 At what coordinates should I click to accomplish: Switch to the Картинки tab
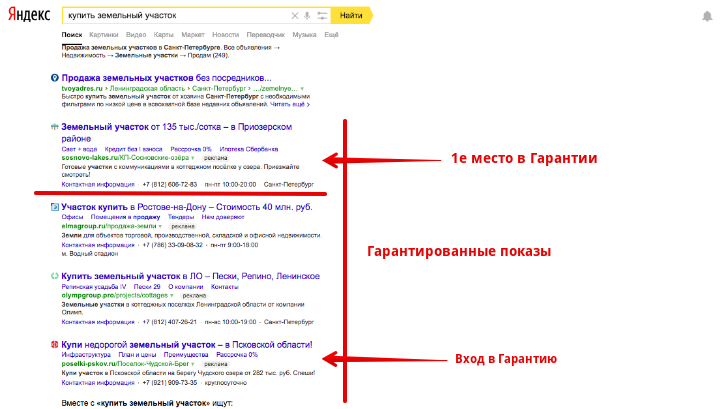coord(104,35)
